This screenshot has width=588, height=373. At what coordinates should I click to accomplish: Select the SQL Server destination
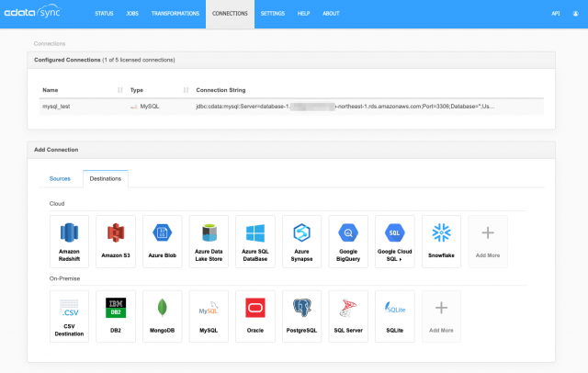(348, 316)
